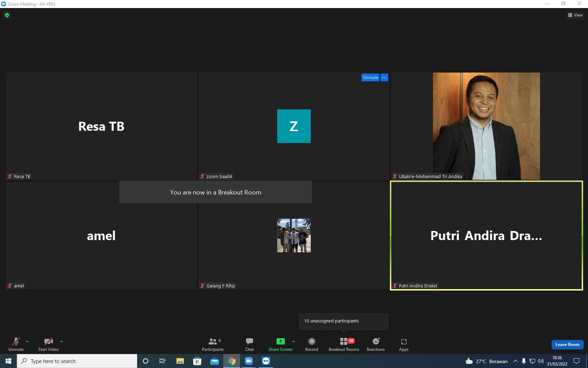Select zoom baa04 avatar Z tile
Screen dimensions: 588x368
pyautogui.click(x=294, y=126)
